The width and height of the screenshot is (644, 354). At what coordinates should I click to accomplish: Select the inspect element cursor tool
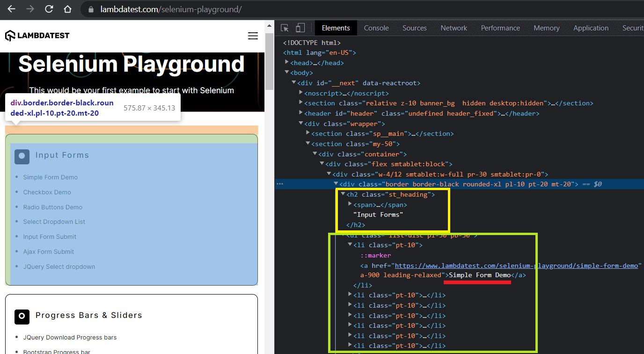pyautogui.click(x=285, y=28)
